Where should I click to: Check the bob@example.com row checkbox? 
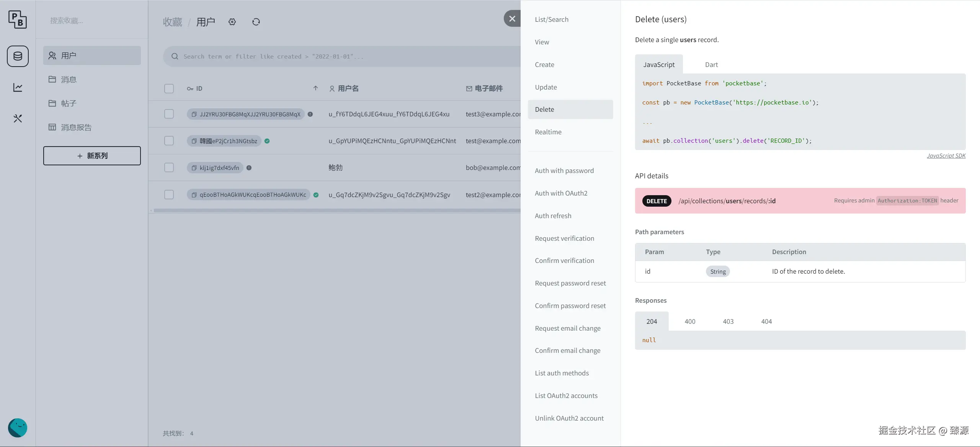coord(169,168)
